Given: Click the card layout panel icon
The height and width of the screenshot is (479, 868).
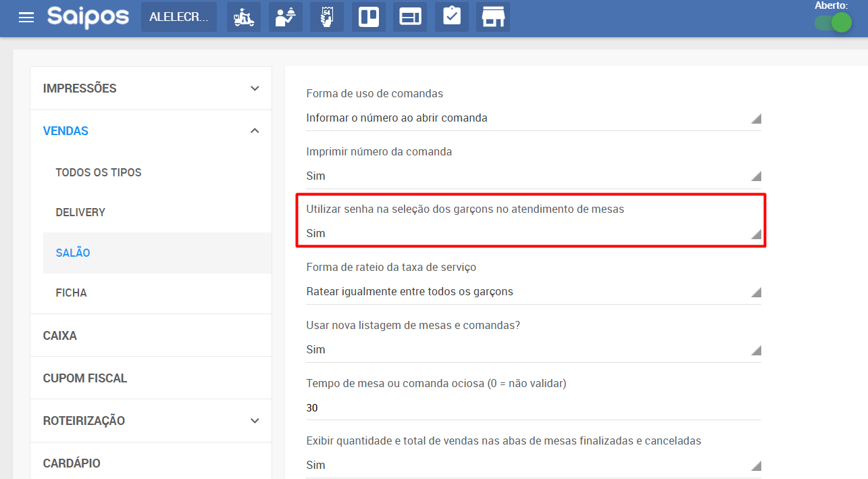Looking at the screenshot, I should 411,18.
